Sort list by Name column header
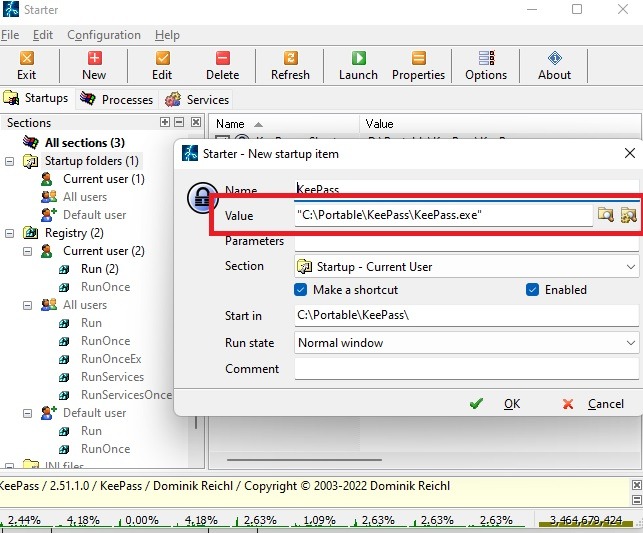The image size is (643, 533). tap(284, 124)
